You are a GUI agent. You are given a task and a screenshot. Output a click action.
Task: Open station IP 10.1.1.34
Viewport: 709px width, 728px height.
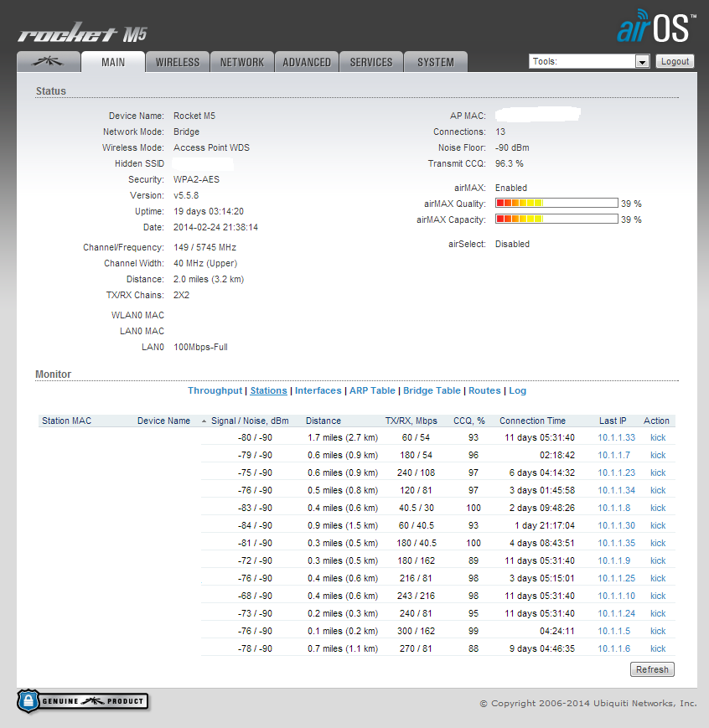pos(616,490)
